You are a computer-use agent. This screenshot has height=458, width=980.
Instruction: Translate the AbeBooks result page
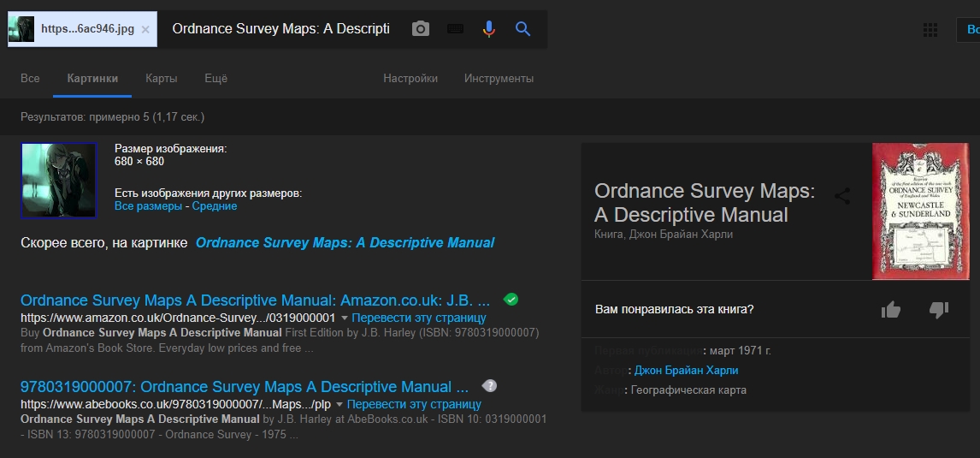(x=414, y=404)
